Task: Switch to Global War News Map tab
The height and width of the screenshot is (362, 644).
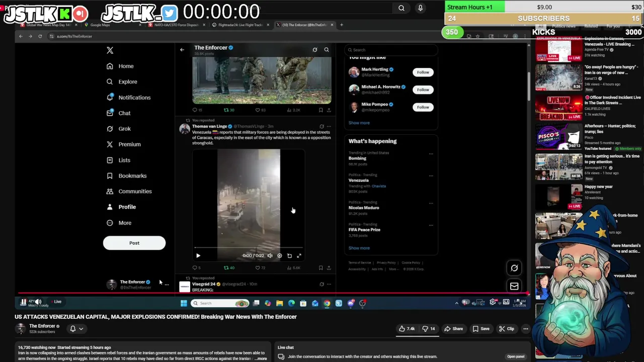Action: point(49,25)
